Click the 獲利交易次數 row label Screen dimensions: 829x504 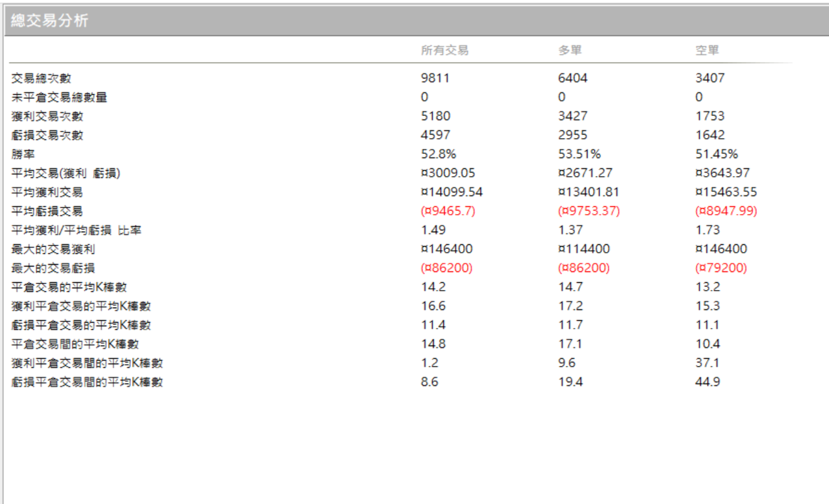tap(47, 117)
